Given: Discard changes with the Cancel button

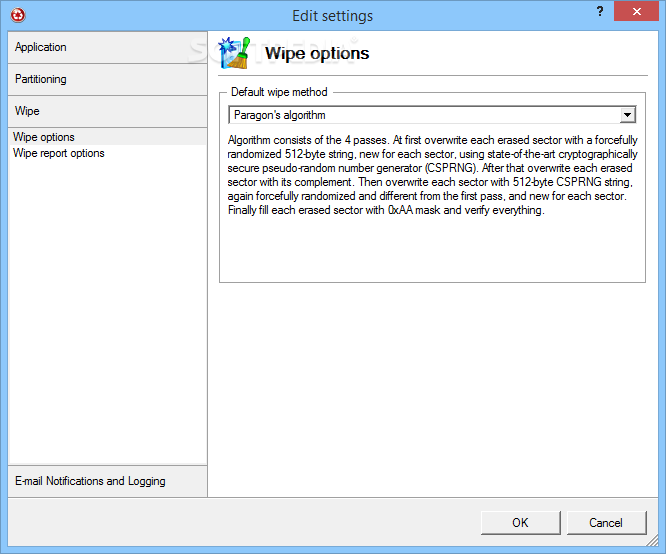Looking at the screenshot, I should [x=606, y=523].
